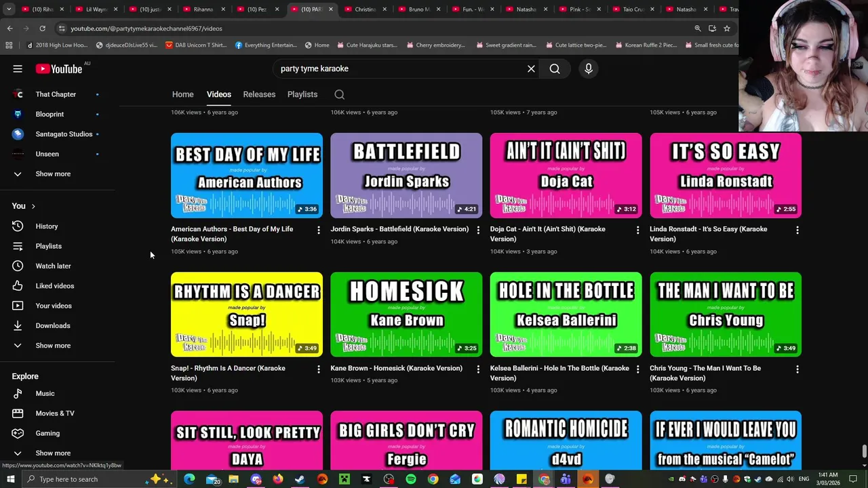
Task: Expand Show more under Explore section
Action: coord(54,453)
